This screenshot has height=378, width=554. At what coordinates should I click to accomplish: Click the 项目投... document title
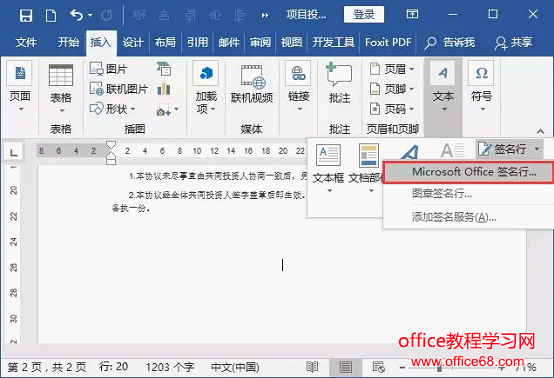tap(306, 15)
